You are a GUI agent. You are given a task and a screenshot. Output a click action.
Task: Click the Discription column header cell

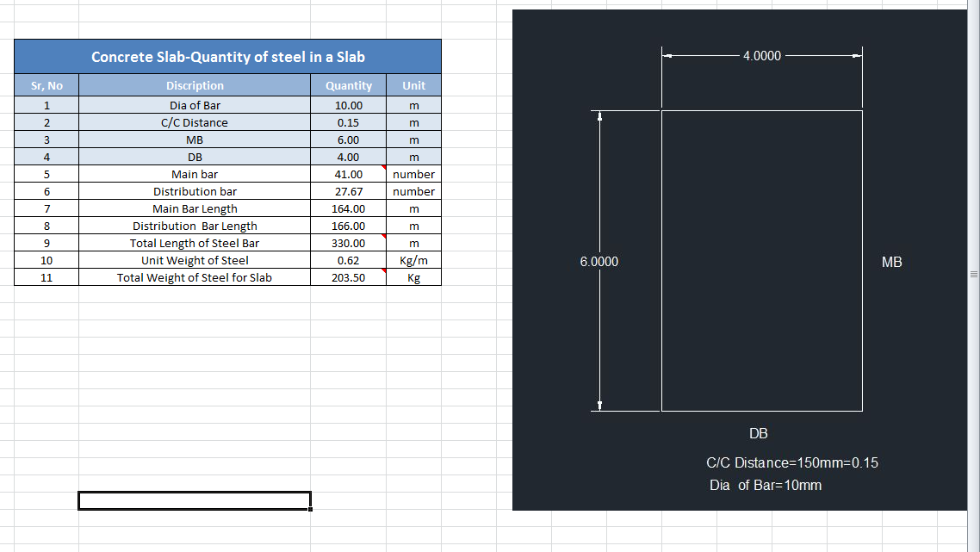(x=194, y=85)
